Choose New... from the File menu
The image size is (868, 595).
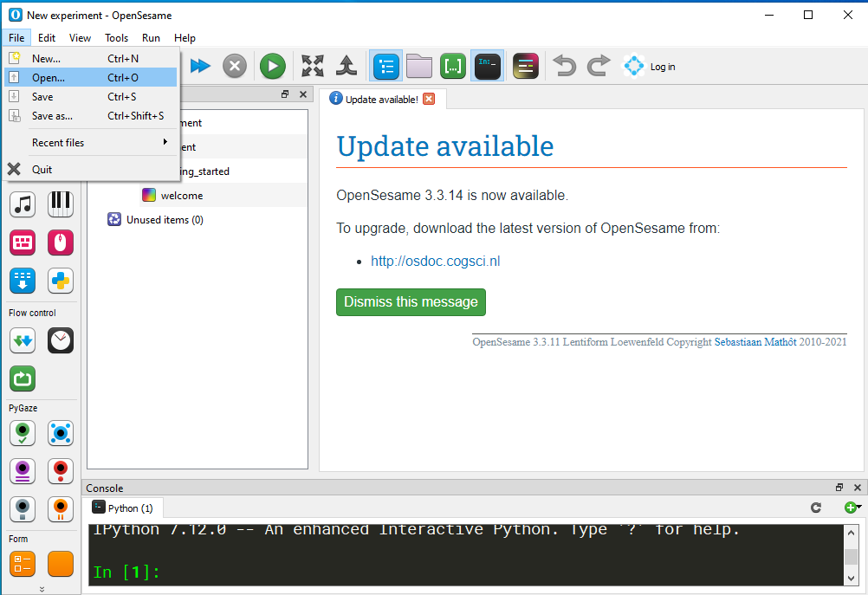coord(91,59)
